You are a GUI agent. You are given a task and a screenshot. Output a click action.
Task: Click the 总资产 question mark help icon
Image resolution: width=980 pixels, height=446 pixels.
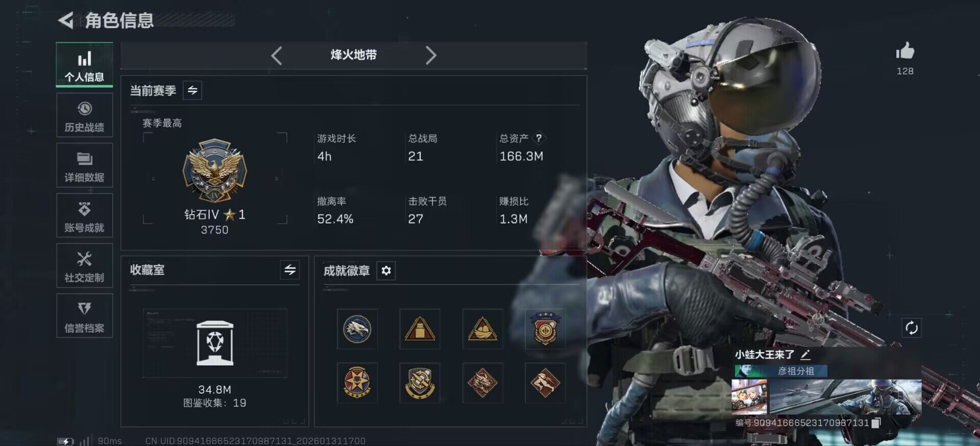click(538, 138)
